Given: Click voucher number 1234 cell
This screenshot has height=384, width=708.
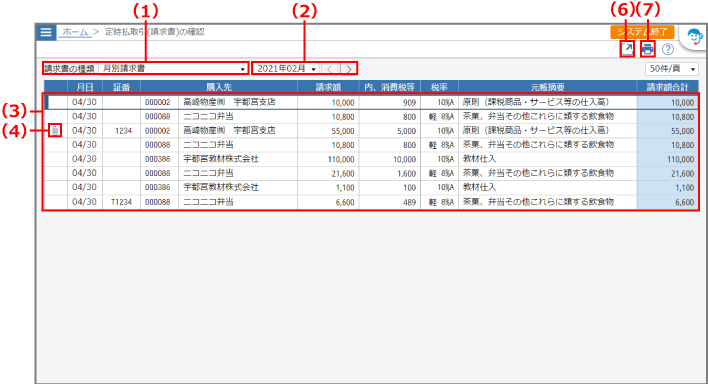Looking at the screenshot, I should coord(121,131).
